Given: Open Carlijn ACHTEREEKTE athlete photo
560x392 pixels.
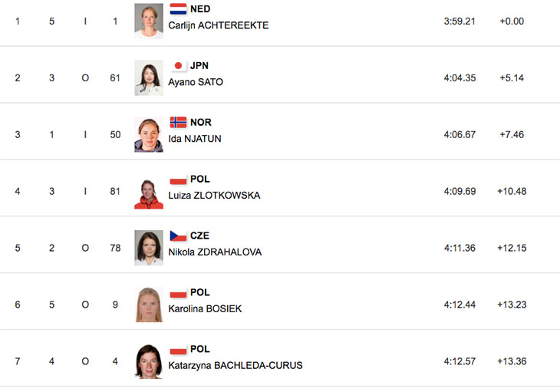Looking at the screenshot, I should [x=149, y=21].
